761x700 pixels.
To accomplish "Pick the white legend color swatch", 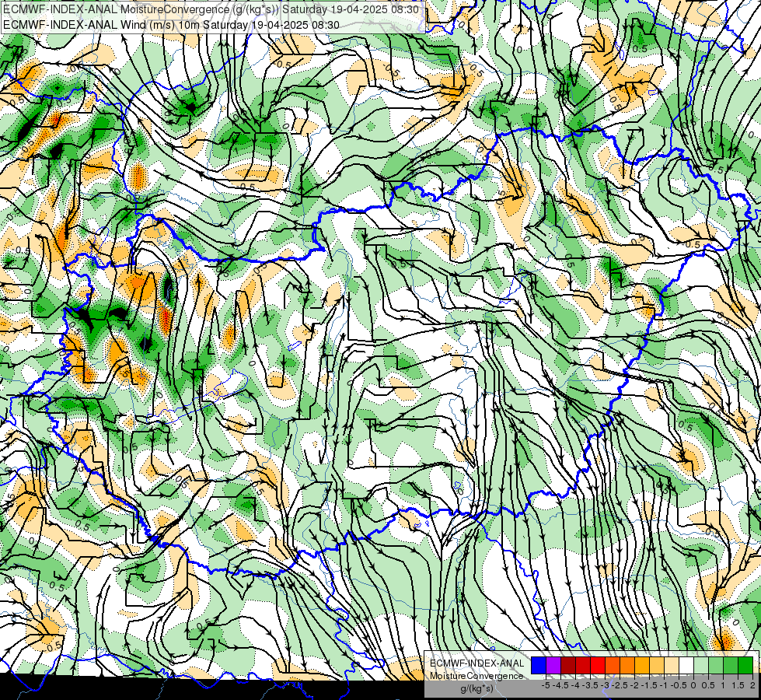I will (686, 665).
